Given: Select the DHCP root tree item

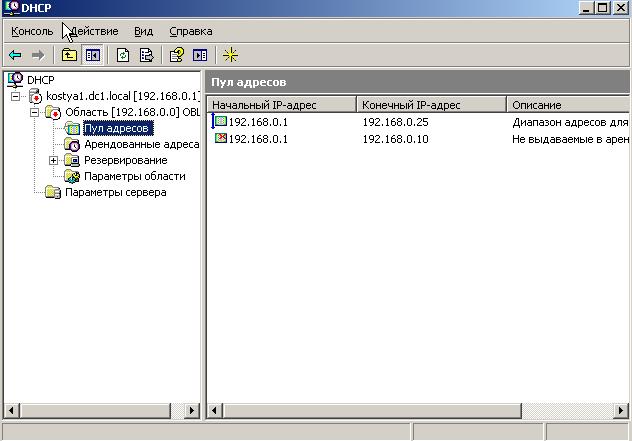Looking at the screenshot, I should pyautogui.click(x=40, y=80).
